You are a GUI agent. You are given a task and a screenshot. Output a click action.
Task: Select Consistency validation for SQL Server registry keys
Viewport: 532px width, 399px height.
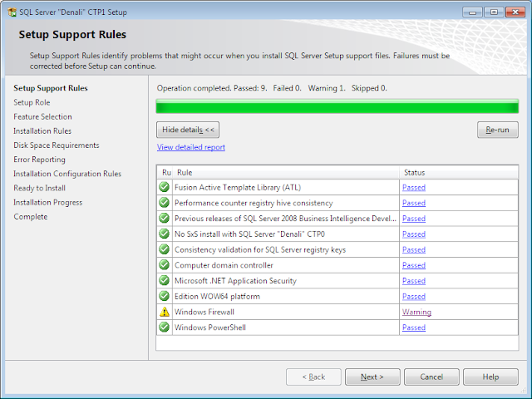coord(260,249)
